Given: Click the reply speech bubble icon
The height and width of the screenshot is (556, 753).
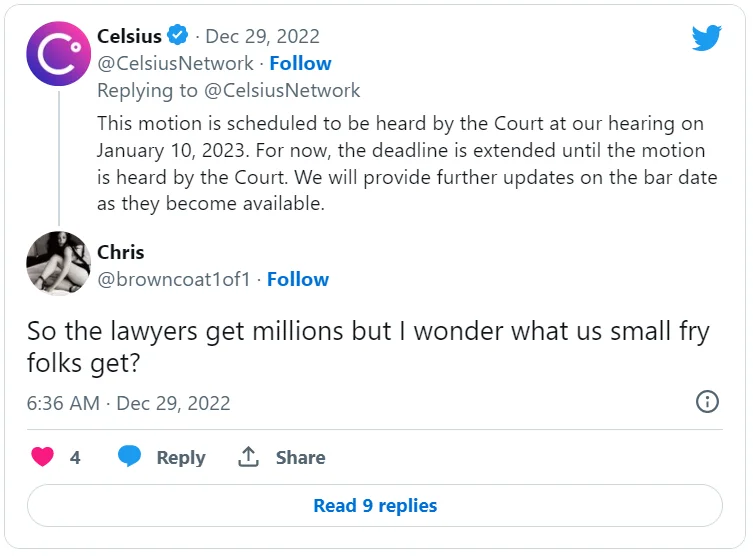Looking at the screenshot, I should (x=129, y=457).
